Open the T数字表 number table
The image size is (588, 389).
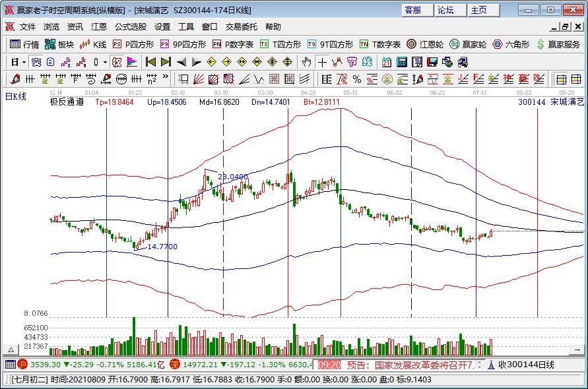pos(380,44)
